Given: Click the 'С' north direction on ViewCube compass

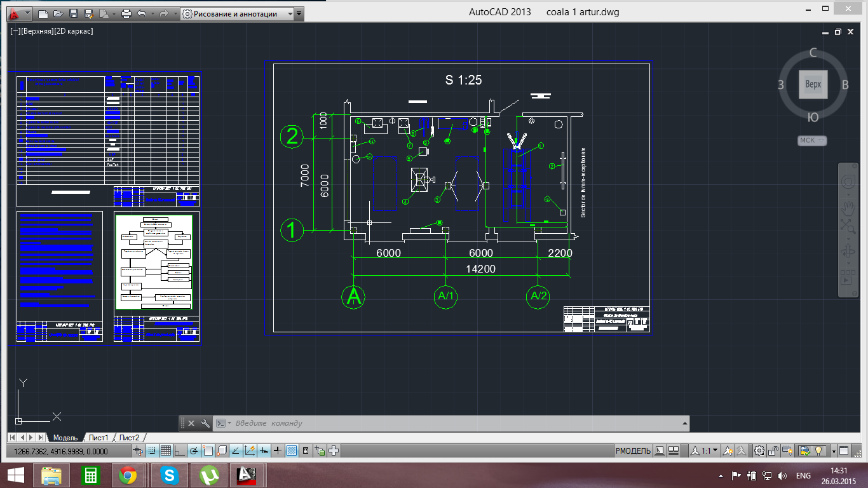Looking at the screenshot, I should 813,53.
